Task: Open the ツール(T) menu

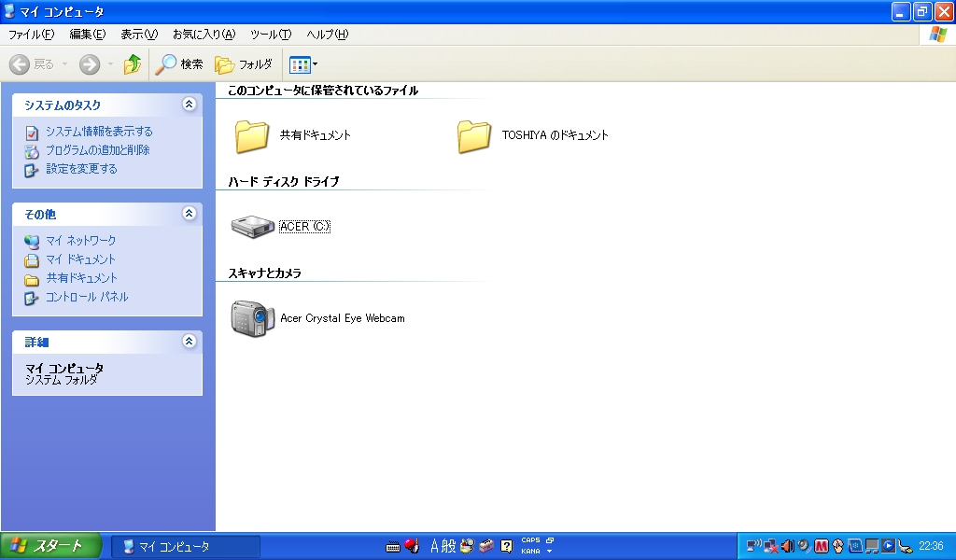Action: coord(271,35)
